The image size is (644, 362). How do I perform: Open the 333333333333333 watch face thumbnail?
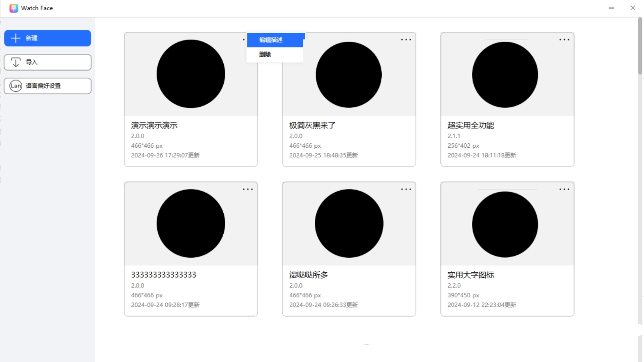[x=191, y=224]
